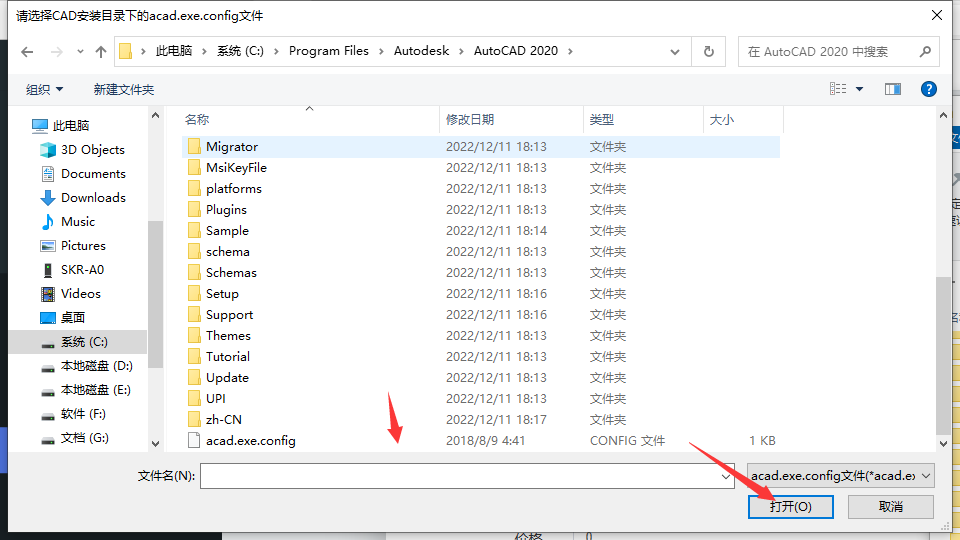Click the 文件名 input field
The image size is (960, 540).
click(x=460, y=477)
